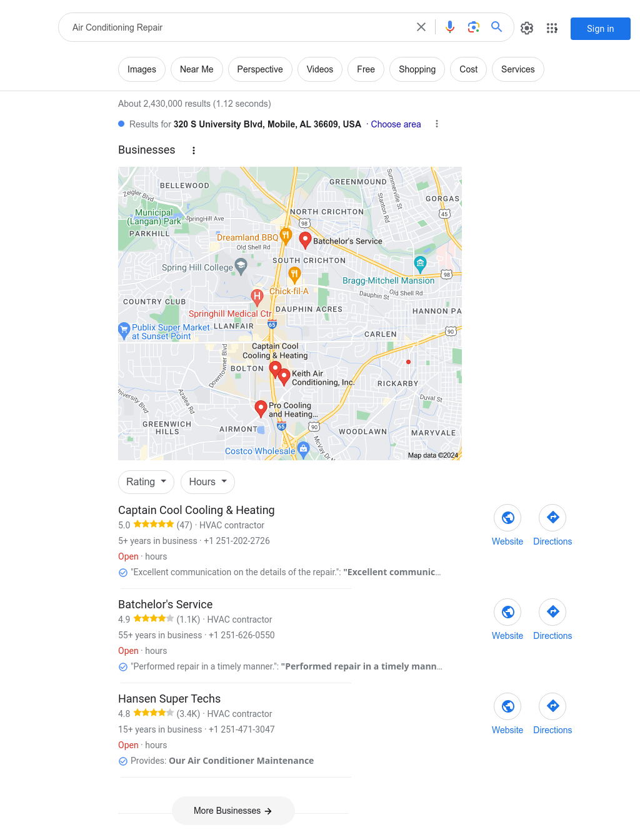Open options beside Choose area
The height and width of the screenshot is (840, 640).
(437, 124)
